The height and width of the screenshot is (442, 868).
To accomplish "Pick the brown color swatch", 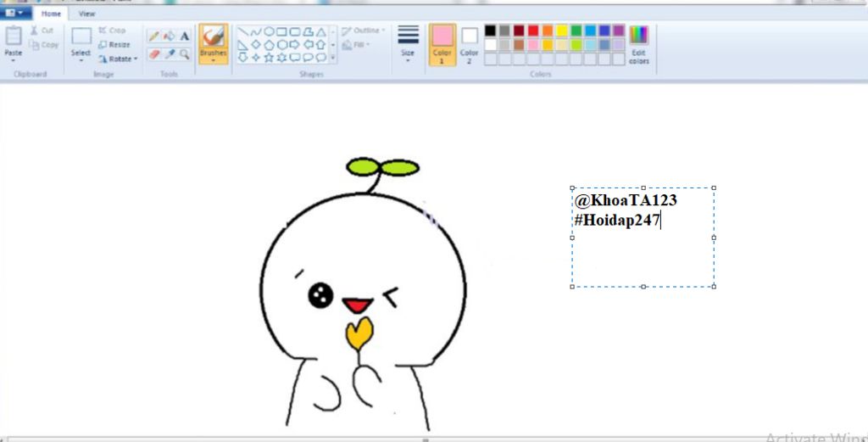I will pos(519,45).
